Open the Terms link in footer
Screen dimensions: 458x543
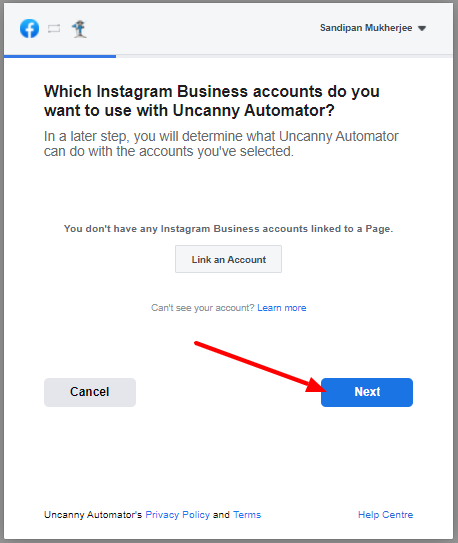(247, 515)
